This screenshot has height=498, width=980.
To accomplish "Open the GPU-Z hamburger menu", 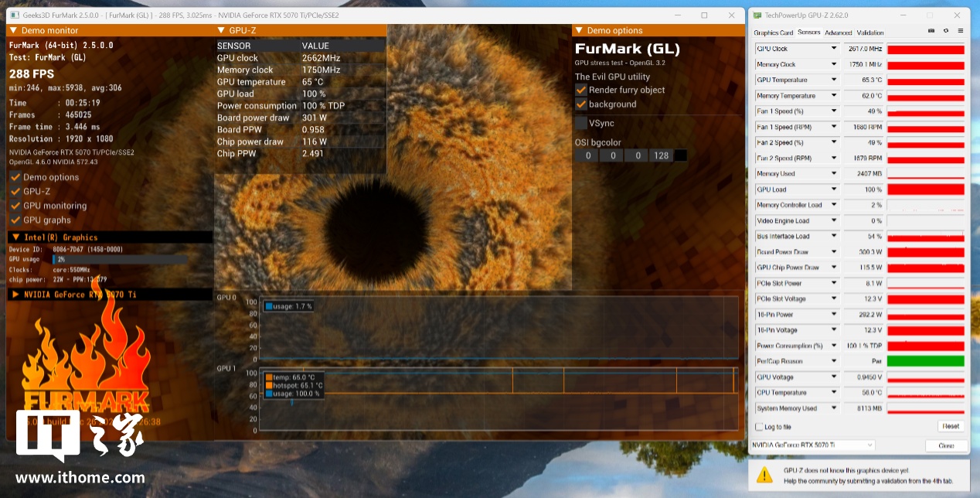I will pos(960,31).
